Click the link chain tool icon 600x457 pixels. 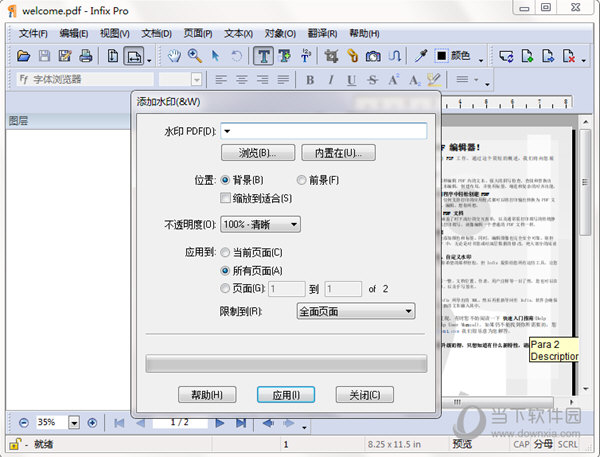(352, 56)
